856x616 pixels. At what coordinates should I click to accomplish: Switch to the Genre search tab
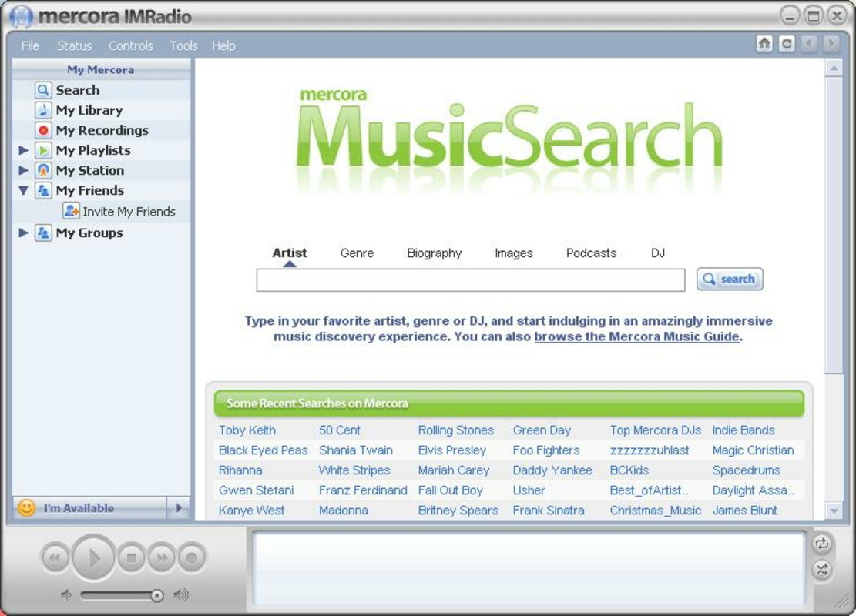(x=357, y=253)
